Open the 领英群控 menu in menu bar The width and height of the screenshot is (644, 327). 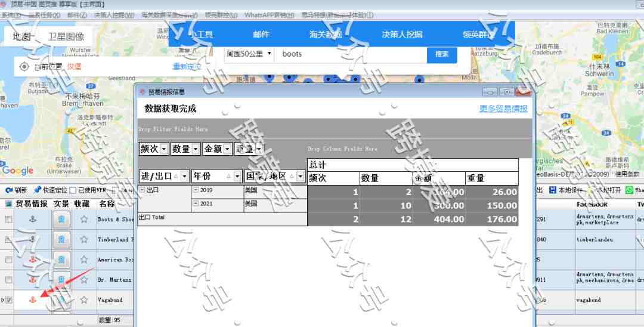point(221,15)
